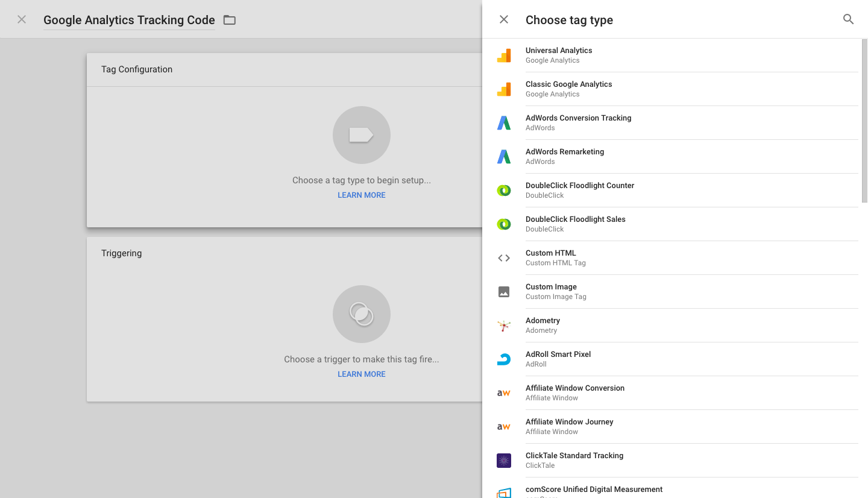Select Affiliate Window Journey tag type
The width and height of the screenshot is (868, 498).
569,426
